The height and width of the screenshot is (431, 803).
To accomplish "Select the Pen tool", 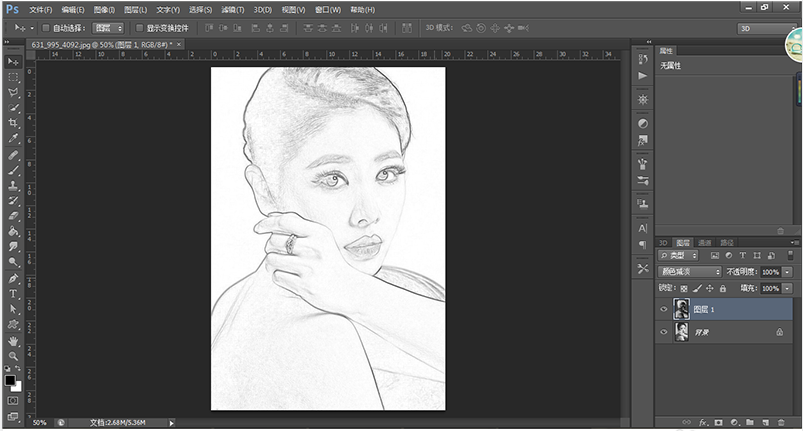I will [x=13, y=278].
